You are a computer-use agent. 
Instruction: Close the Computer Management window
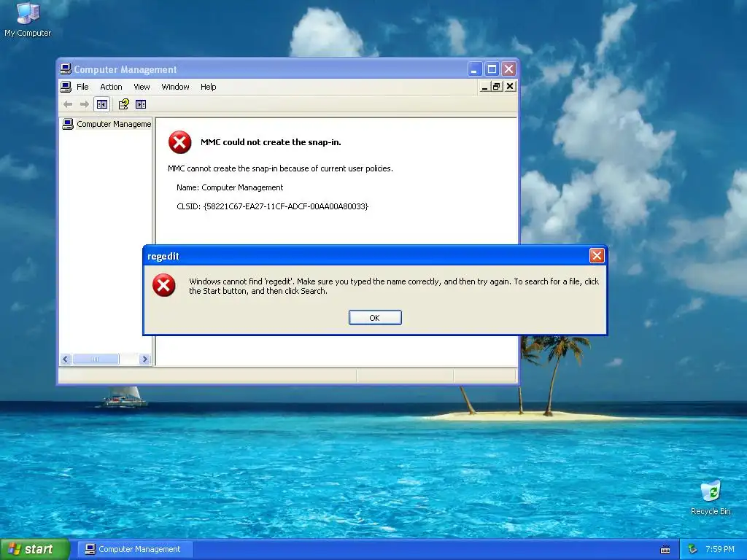(x=508, y=69)
